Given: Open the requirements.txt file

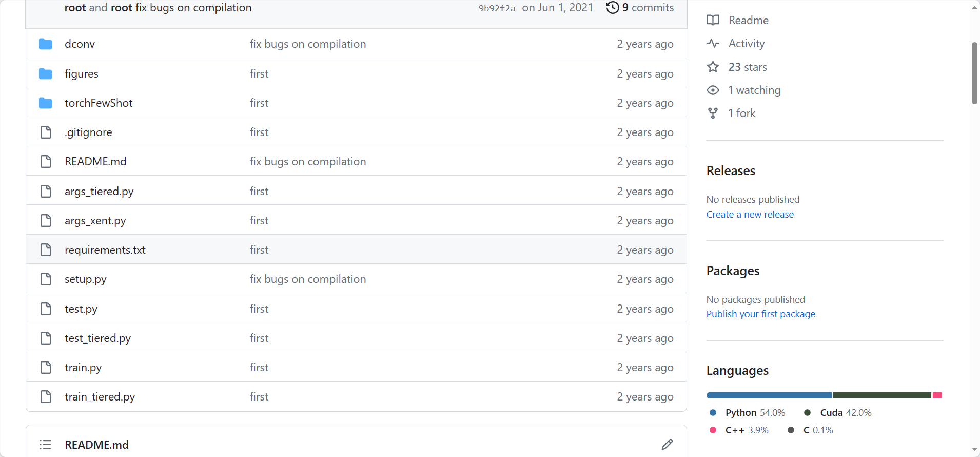Looking at the screenshot, I should click(105, 250).
